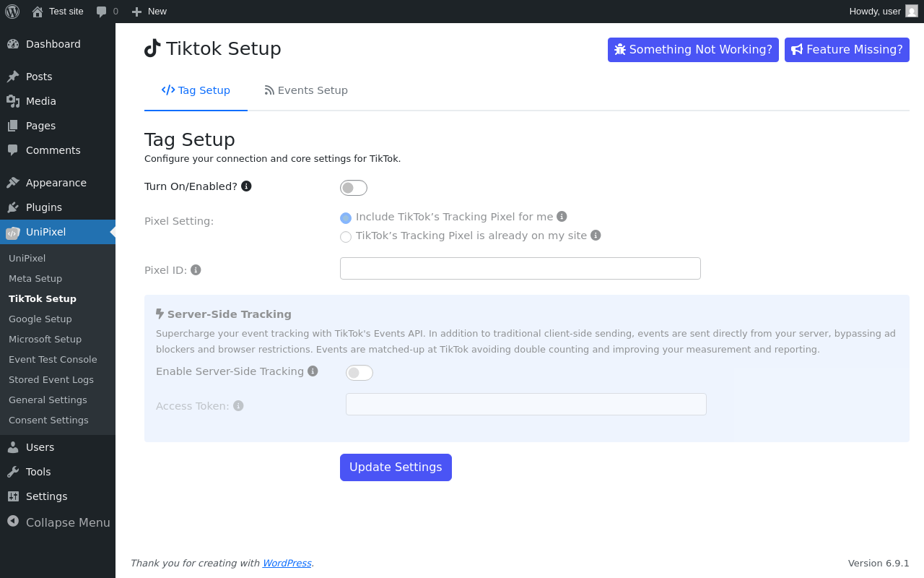The image size is (924, 578).
Task: Enable the Server-Side Tracking toggle
Action: pyautogui.click(x=359, y=373)
